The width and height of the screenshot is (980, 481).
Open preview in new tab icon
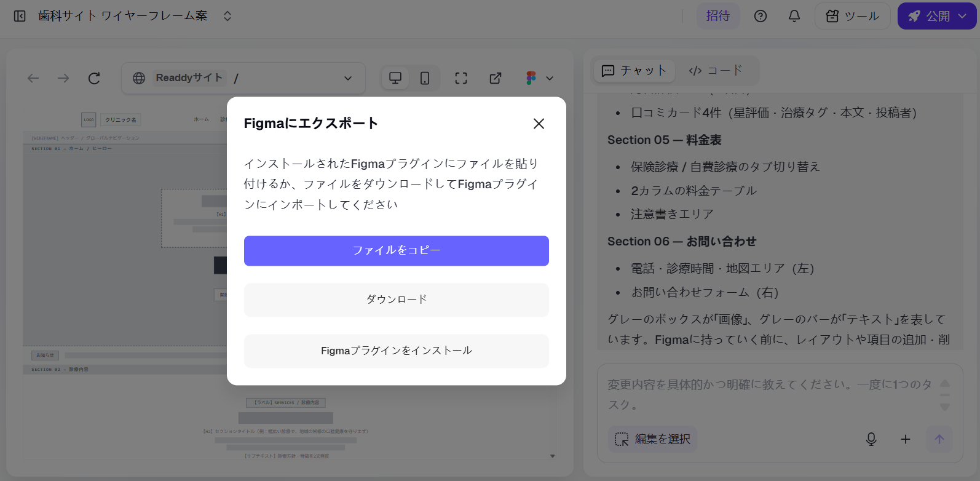click(496, 78)
